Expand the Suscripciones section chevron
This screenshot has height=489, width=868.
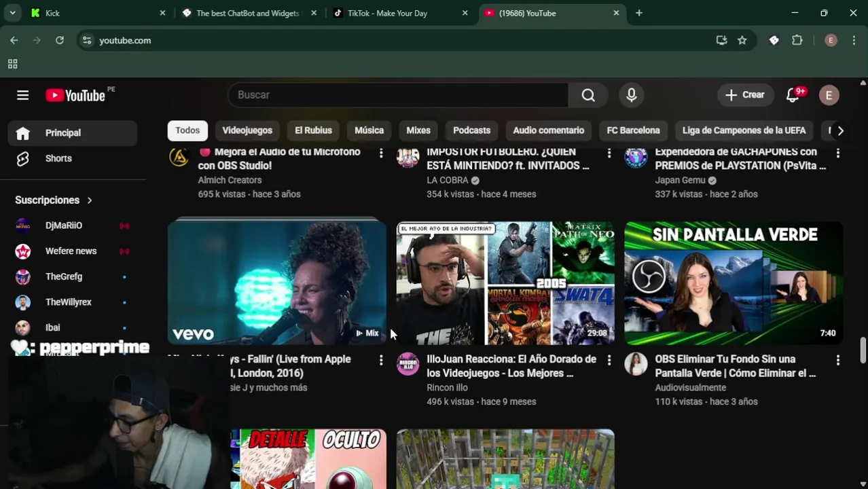point(89,200)
